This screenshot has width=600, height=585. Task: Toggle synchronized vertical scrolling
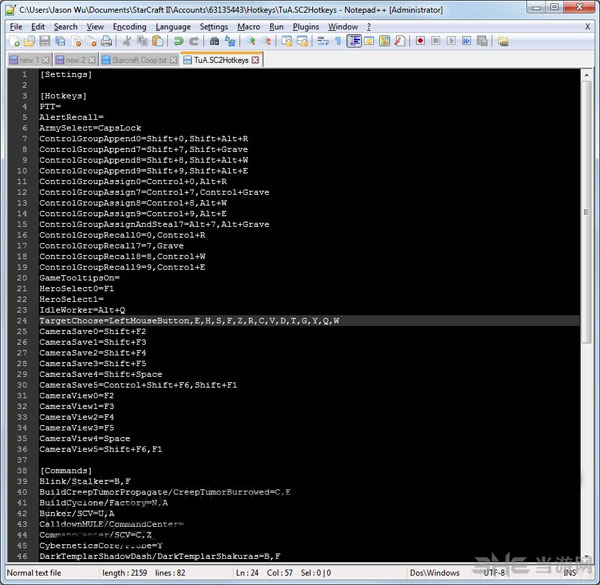287,41
